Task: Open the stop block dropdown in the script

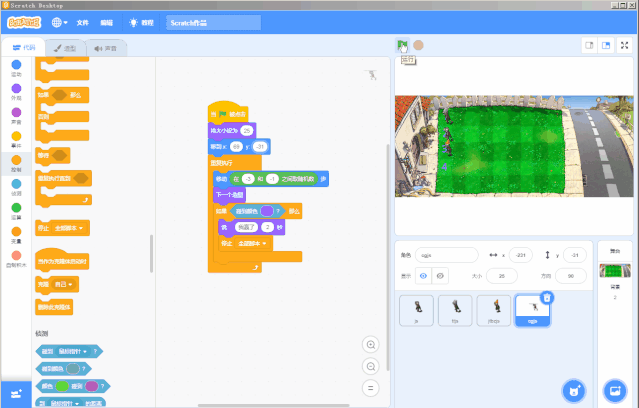Action: [252, 243]
